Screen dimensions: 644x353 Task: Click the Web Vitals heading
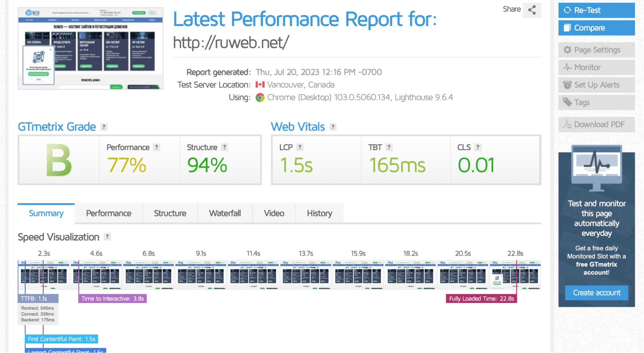298,127
